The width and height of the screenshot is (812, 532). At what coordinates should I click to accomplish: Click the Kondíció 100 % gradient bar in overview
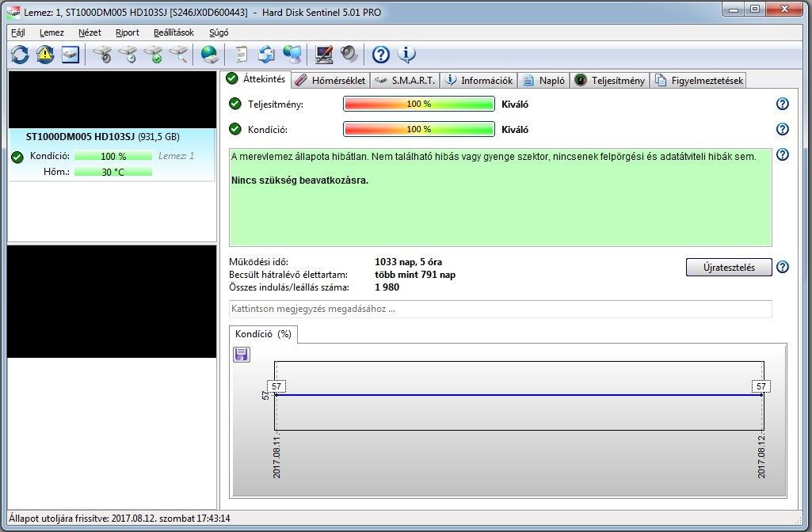click(x=419, y=129)
